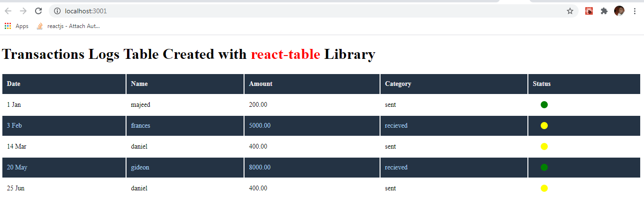The image size is (644, 216).
Task: Bookmark this page with the star
Action: point(570,11)
